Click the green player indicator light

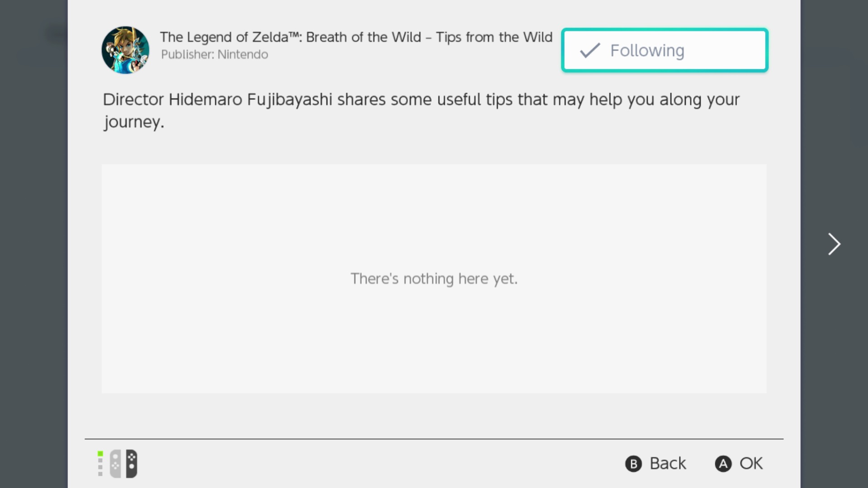point(100,454)
